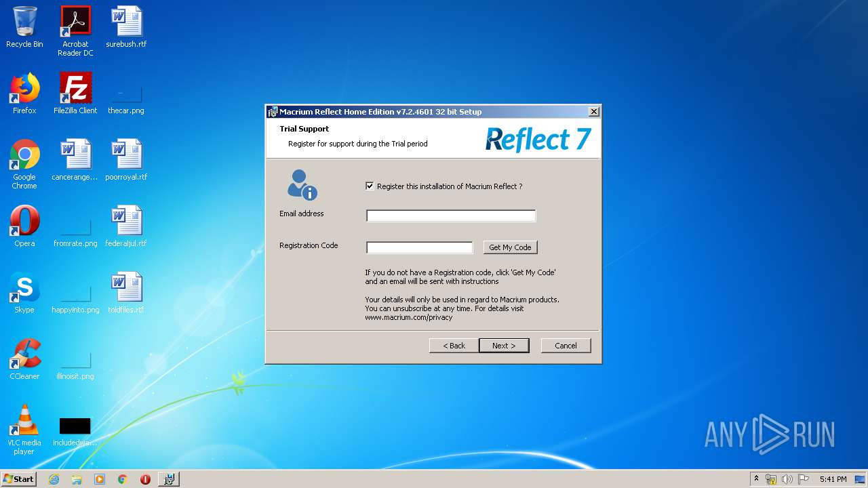The width and height of the screenshot is (868, 488).
Task: Select Macrium setup taskbar item
Action: 169,479
